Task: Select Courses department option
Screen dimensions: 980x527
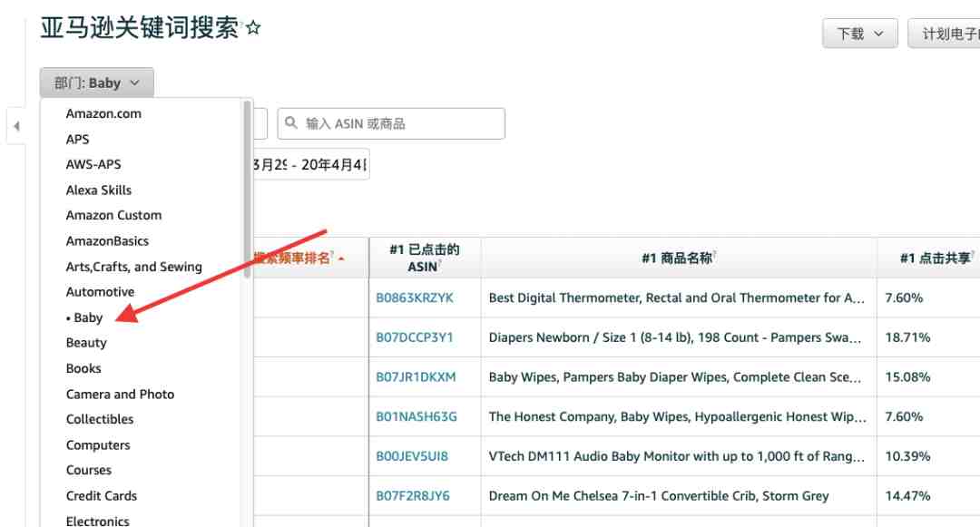Action: tap(89, 470)
